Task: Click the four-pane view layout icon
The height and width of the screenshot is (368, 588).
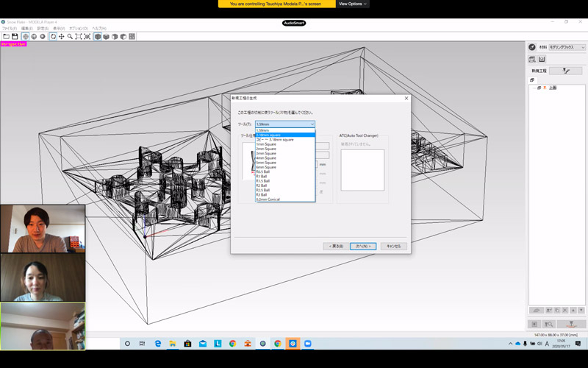Action: click(132, 36)
